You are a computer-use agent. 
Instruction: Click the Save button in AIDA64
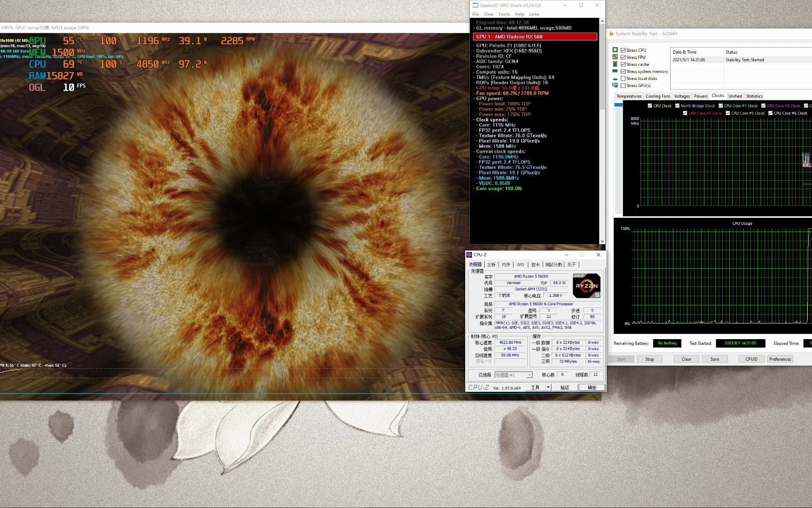[x=715, y=359]
